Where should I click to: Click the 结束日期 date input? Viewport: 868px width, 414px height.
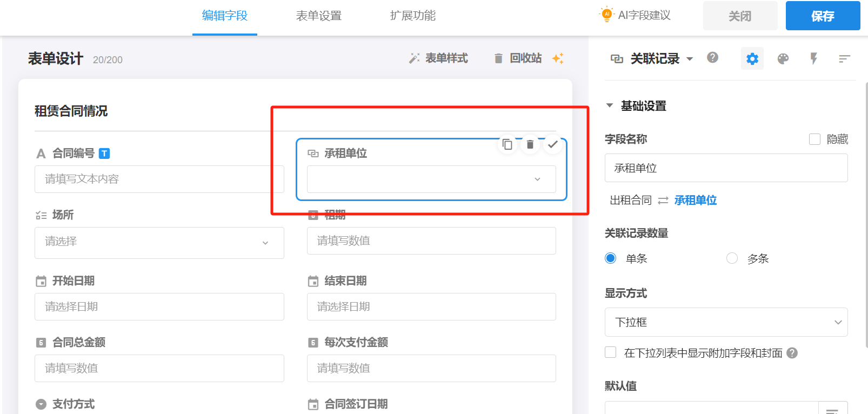(x=431, y=306)
